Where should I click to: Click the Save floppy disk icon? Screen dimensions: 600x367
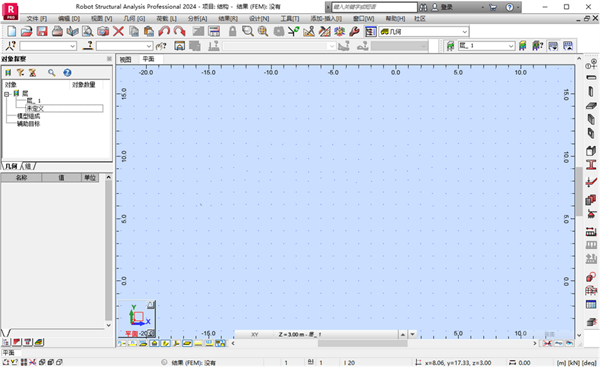42,31
